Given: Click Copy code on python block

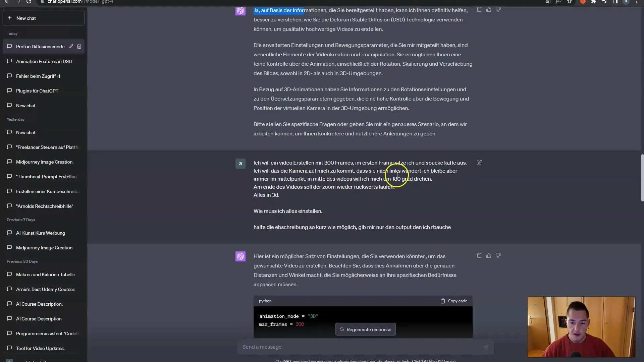Looking at the screenshot, I should pos(454,301).
